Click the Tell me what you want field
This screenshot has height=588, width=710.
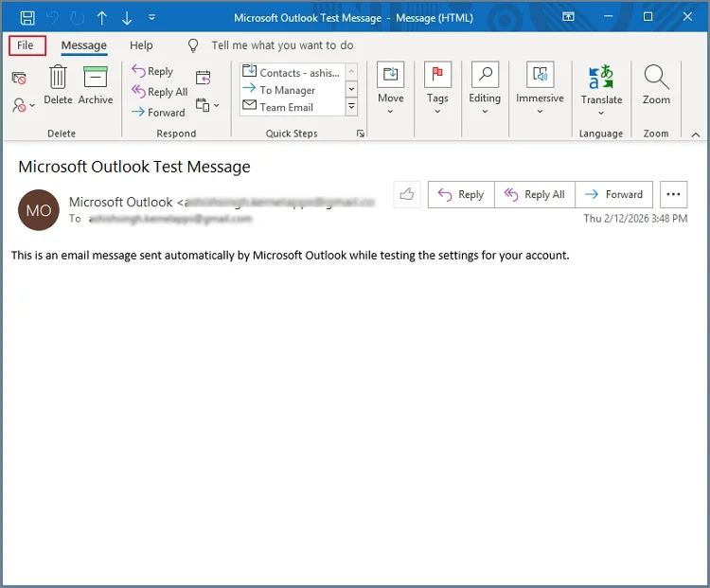click(x=282, y=45)
